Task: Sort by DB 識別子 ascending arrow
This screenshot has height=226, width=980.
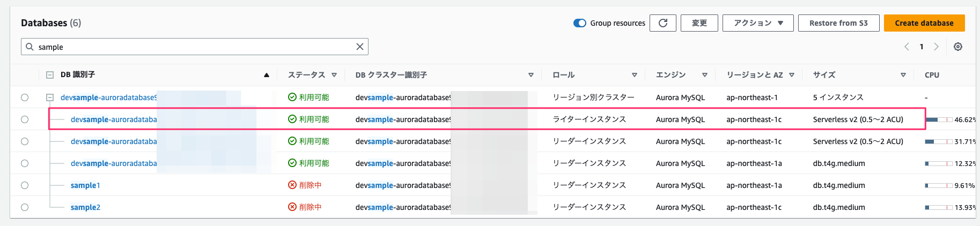Action: coord(267,75)
